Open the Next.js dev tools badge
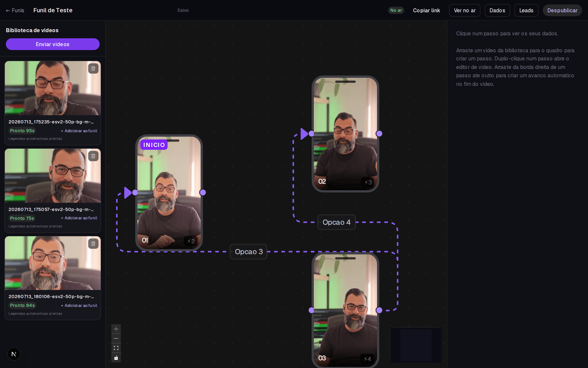The width and height of the screenshot is (588, 368). [14, 354]
